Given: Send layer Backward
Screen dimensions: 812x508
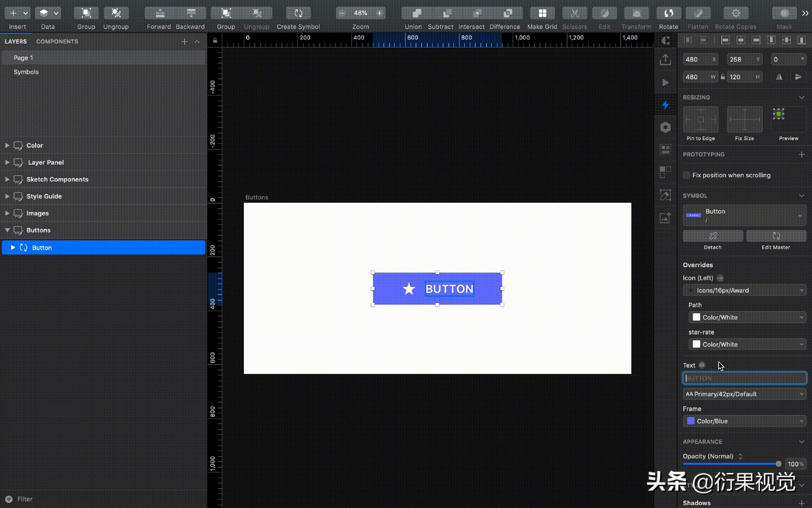Looking at the screenshot, I should 190,13.
